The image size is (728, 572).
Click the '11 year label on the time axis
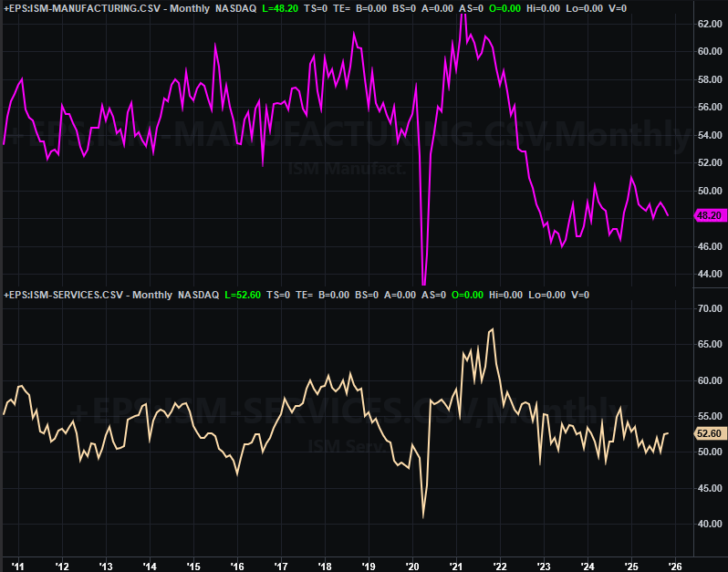click(17, 565)
